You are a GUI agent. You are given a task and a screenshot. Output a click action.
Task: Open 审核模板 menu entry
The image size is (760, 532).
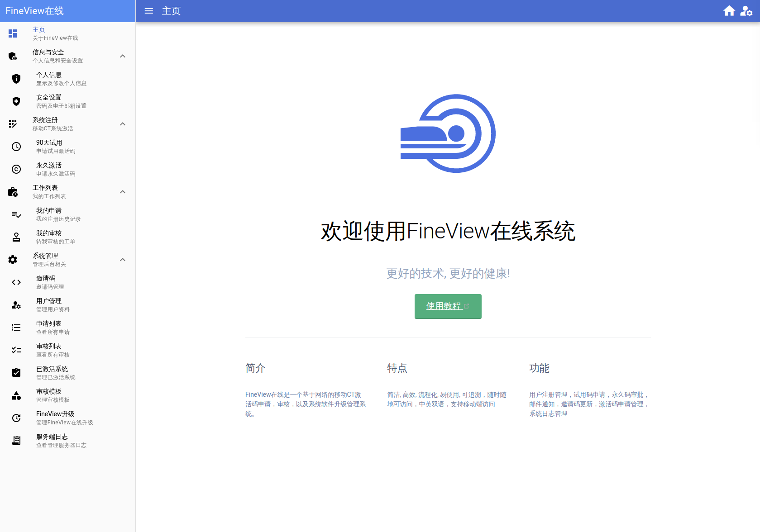click(x=68, y=395)
